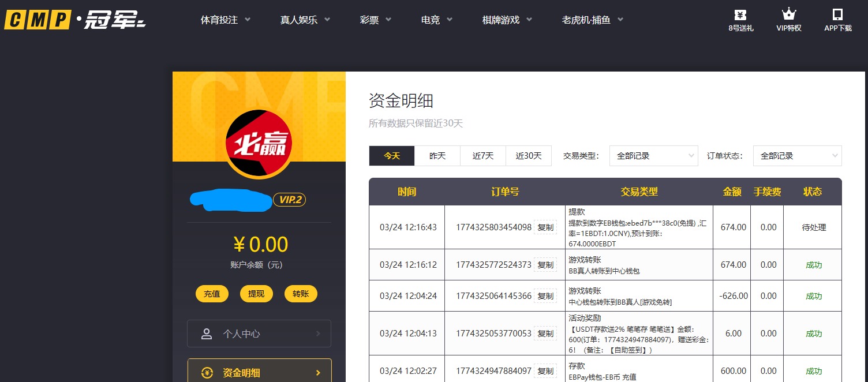This screenshot has height=382, width=868.
Task: Click the VIP.2 badge
Action: tap(291, 199)
